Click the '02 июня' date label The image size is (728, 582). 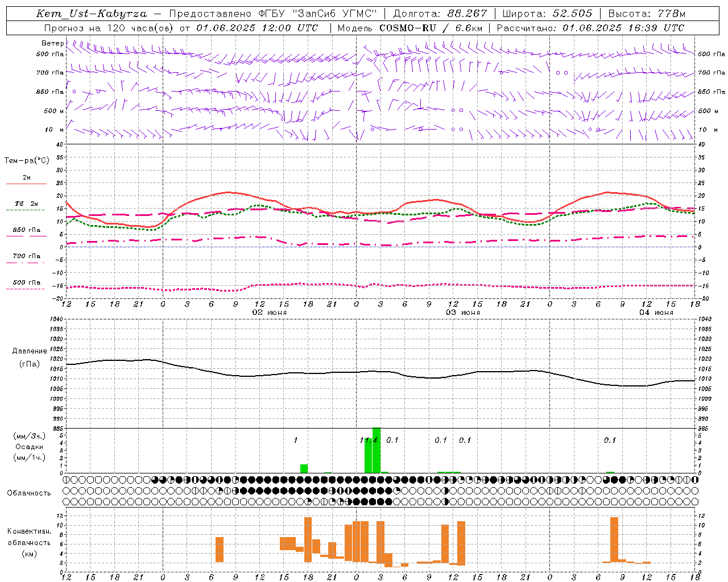click(270, 313)
